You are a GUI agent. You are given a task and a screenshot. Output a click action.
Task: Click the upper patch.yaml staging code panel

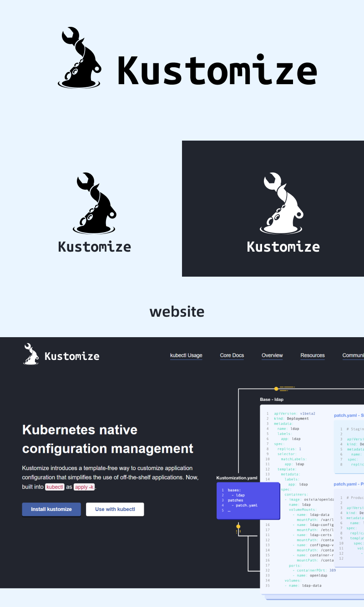pos(349,446)
